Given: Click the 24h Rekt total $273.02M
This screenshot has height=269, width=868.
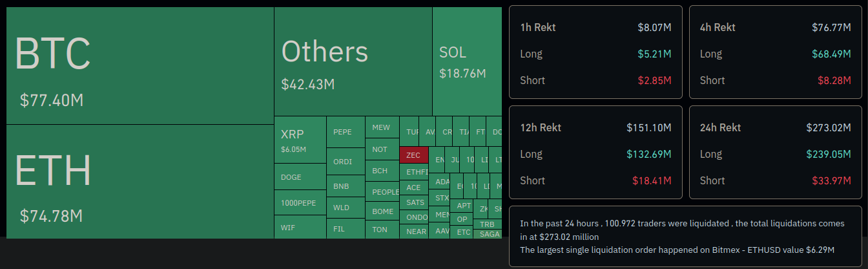Looking at the screenshot, I should point(829,127).
